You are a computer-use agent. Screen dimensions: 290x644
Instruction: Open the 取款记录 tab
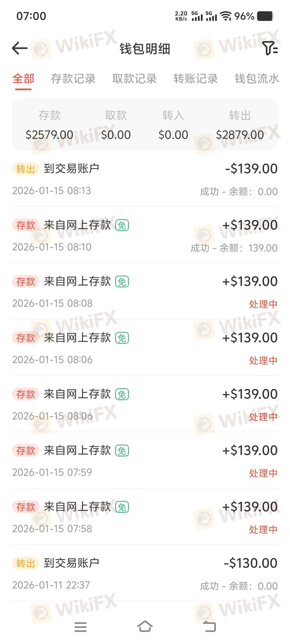pos(135,79)
